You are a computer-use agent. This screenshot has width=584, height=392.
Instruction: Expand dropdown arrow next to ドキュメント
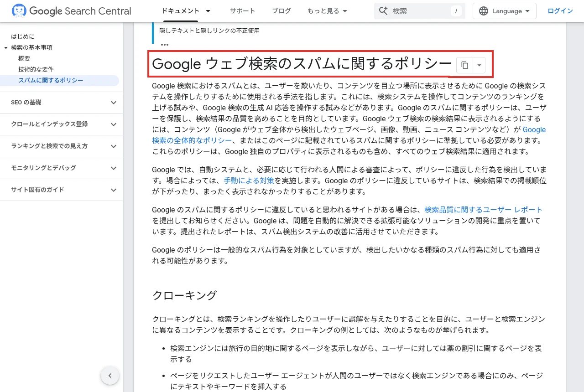208,11
